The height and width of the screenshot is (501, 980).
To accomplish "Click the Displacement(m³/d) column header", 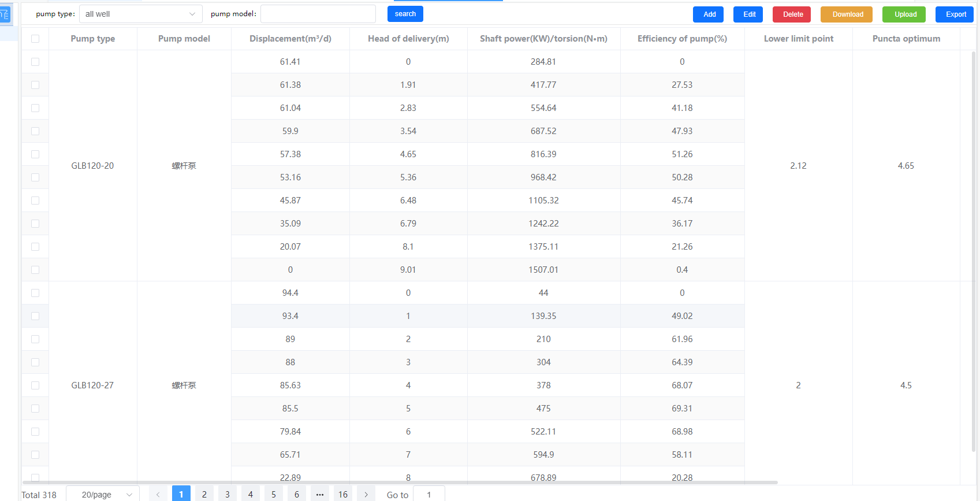I will [290, 39].
